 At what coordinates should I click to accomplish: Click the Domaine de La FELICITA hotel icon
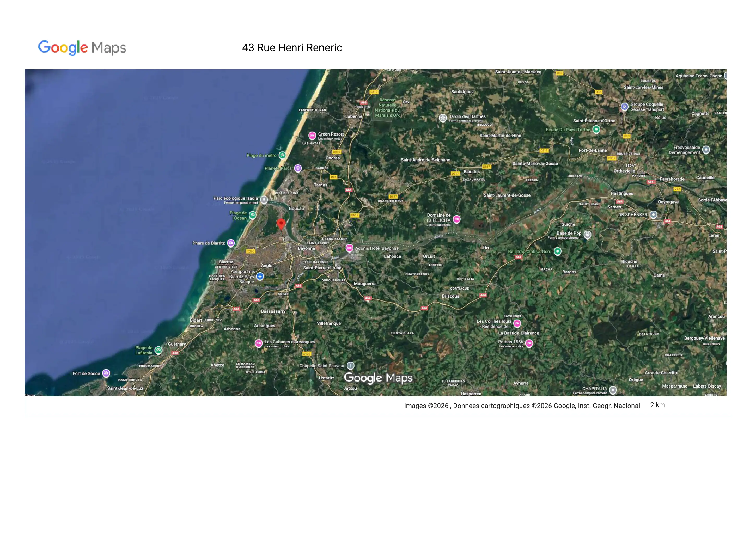click(457, 219)
